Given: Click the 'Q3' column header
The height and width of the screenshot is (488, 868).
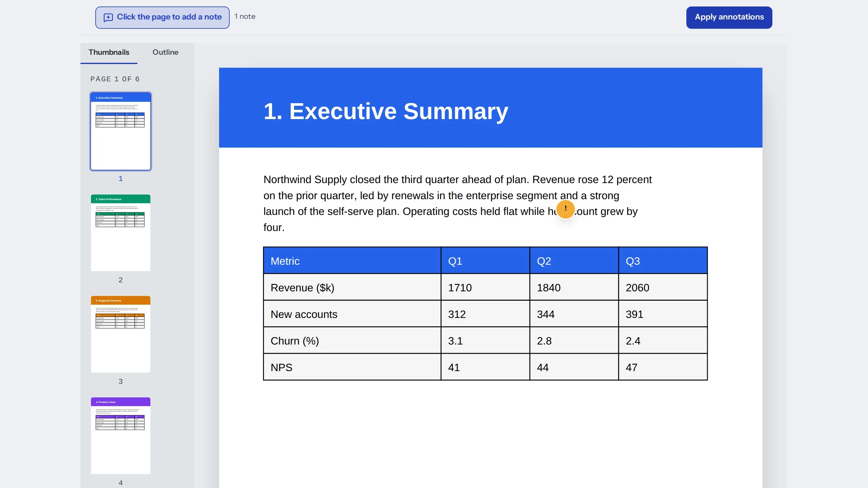Looking at the screenshot, I should click(663, 261).
